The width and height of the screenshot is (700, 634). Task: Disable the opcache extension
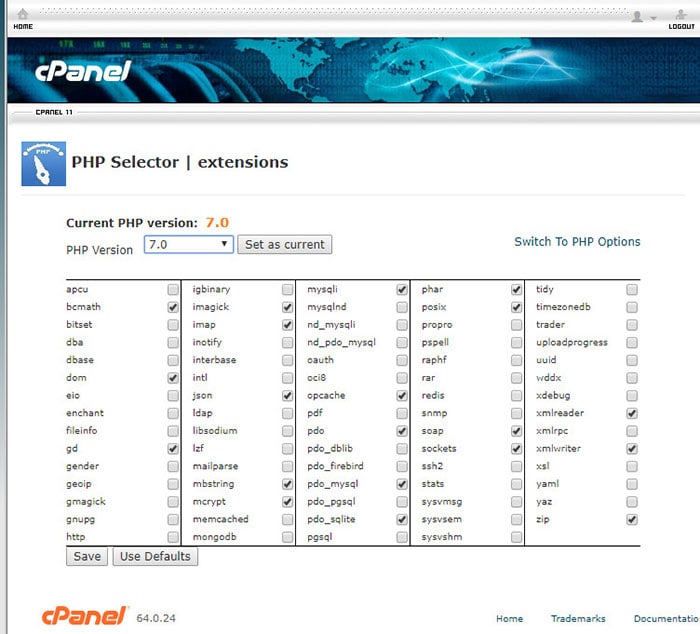point(402,396)
